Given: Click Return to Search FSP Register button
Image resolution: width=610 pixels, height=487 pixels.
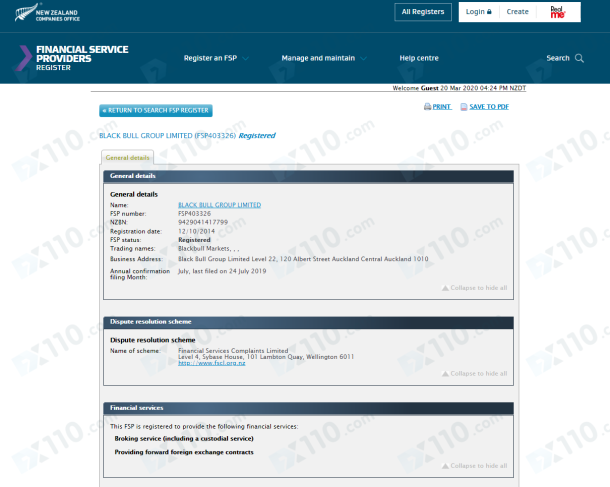Looking at the screenshot, I should tap(156, 110).
